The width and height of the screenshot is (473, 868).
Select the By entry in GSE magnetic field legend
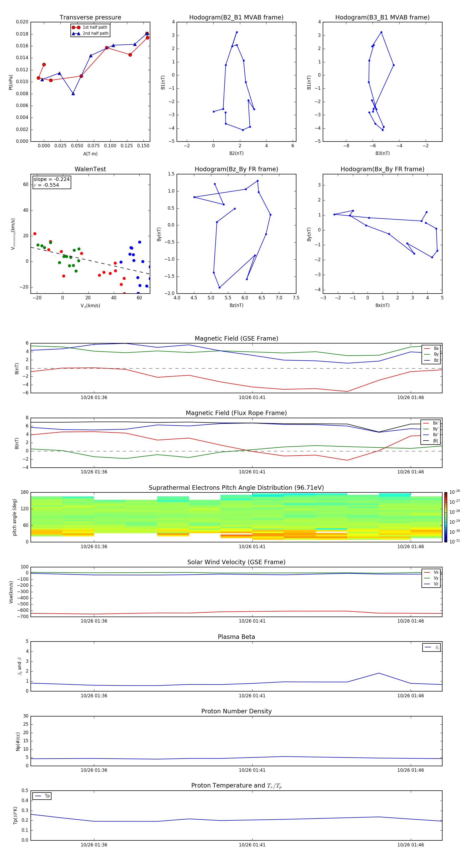431,354
